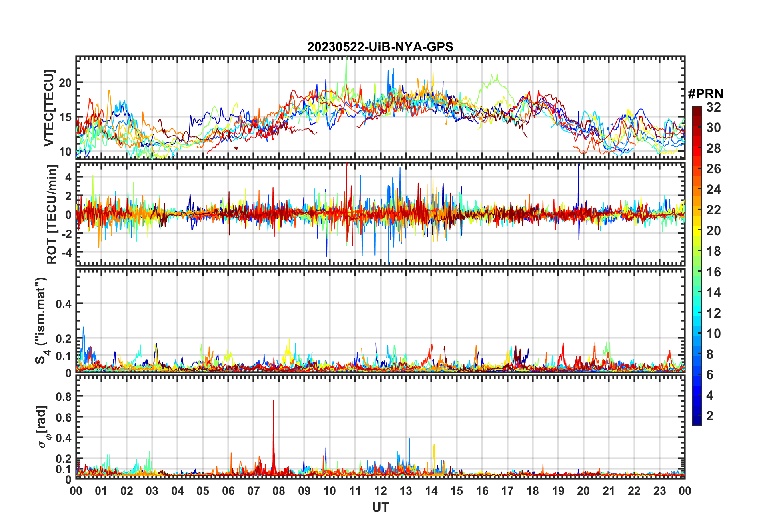Click the ROT axis tick label "2"
The image size is (761, 532).
click(x=69, y=196)
